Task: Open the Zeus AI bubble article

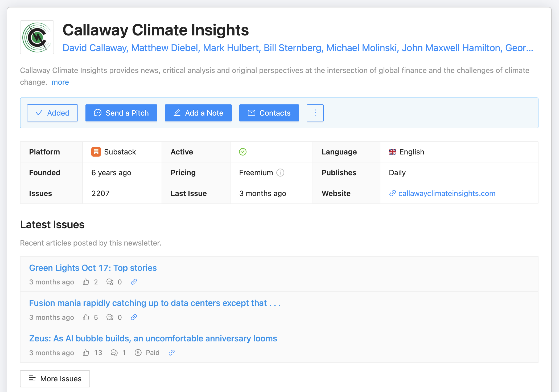Action: click(x=153, y=338)
